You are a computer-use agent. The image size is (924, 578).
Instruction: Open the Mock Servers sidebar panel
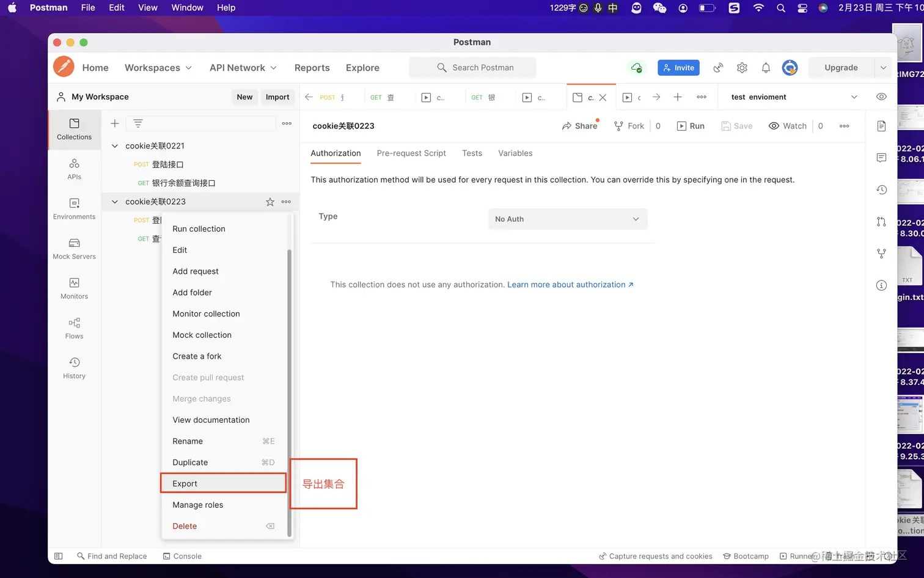pyautogui.click(x=74, y=249)
